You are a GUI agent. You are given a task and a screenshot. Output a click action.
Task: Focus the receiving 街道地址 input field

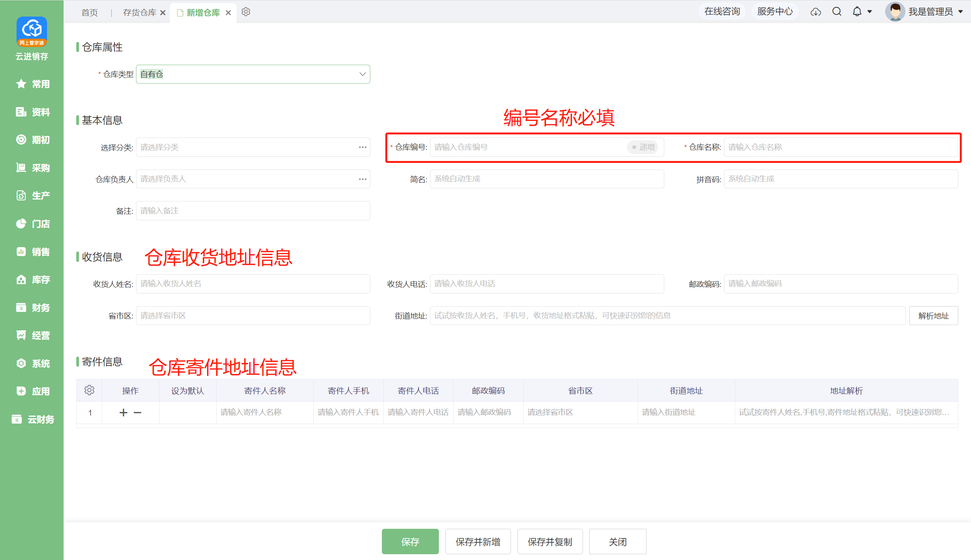click(668, 316)
